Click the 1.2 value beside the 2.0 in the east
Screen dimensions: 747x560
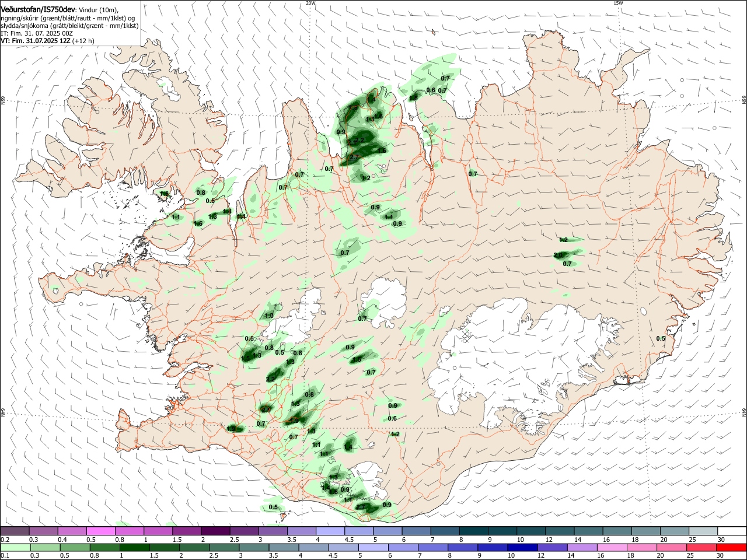click(563, 240)
